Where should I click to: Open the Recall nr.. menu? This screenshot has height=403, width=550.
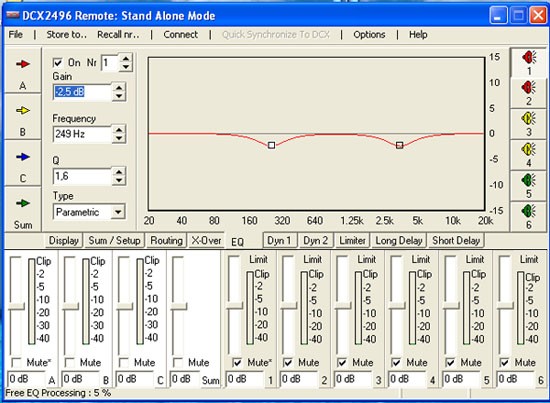click(x=118, y=34)
